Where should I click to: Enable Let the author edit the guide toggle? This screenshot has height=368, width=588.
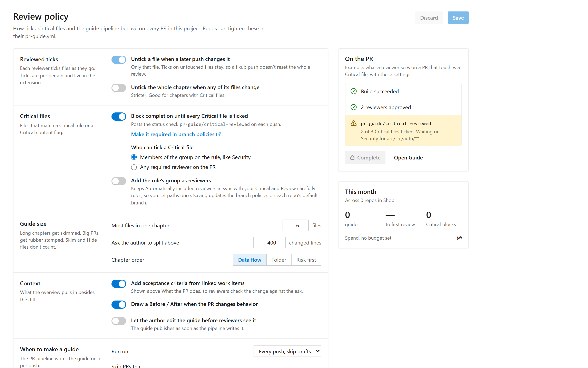pos(119,321)
